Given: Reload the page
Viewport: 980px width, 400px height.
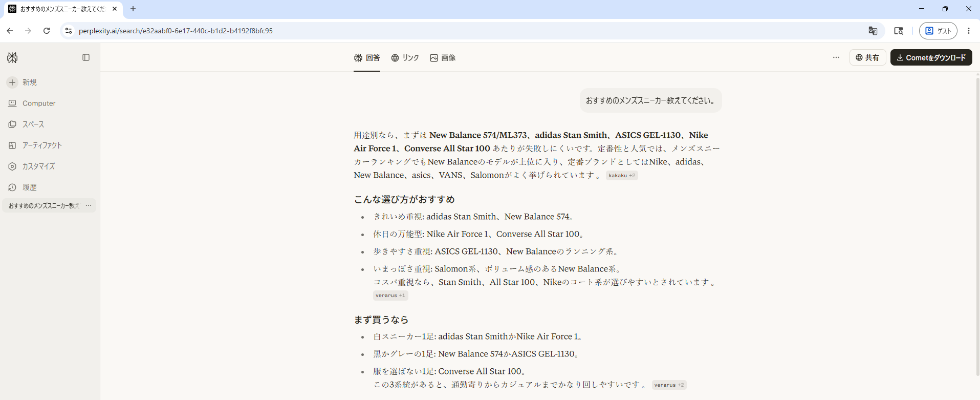Looking at the screenshot, I should click(x=47, y=31).
